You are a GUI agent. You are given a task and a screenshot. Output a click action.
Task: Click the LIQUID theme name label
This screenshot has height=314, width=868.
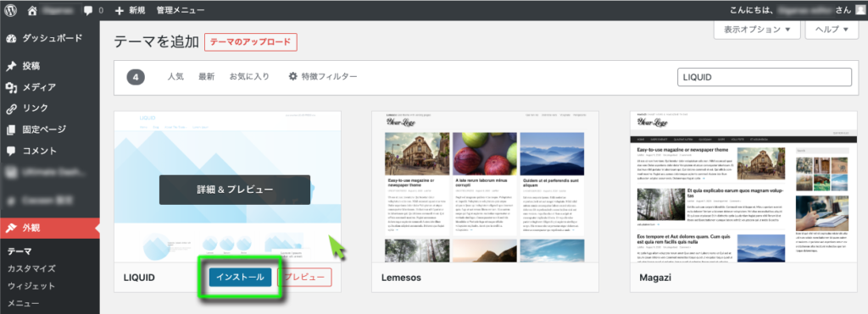[x=139, y=278]
